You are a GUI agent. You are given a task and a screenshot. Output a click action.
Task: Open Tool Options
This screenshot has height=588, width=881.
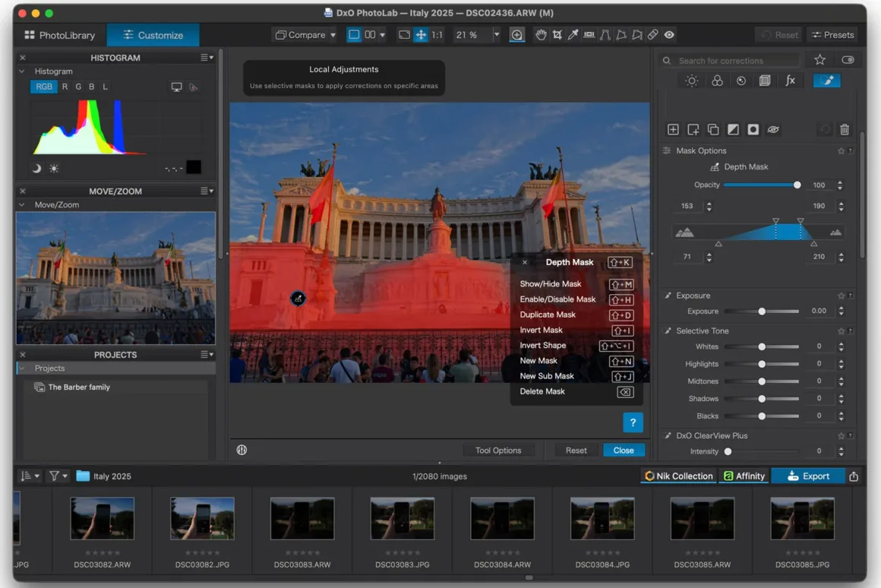click(498, 450)
